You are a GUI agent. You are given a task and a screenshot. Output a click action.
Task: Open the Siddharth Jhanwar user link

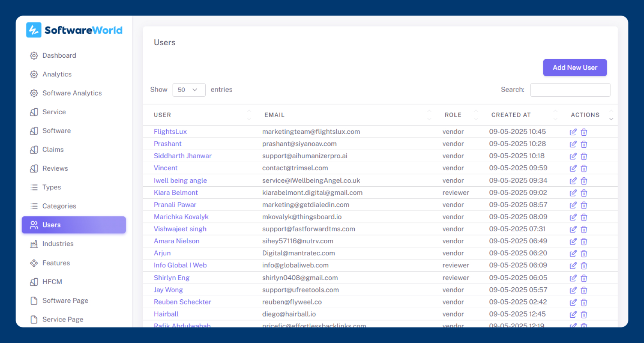pos(182,156)
